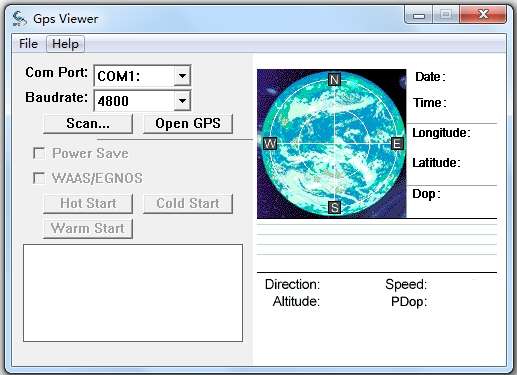
Task: Click the S marker on the globe
Action: click(335, 208)
